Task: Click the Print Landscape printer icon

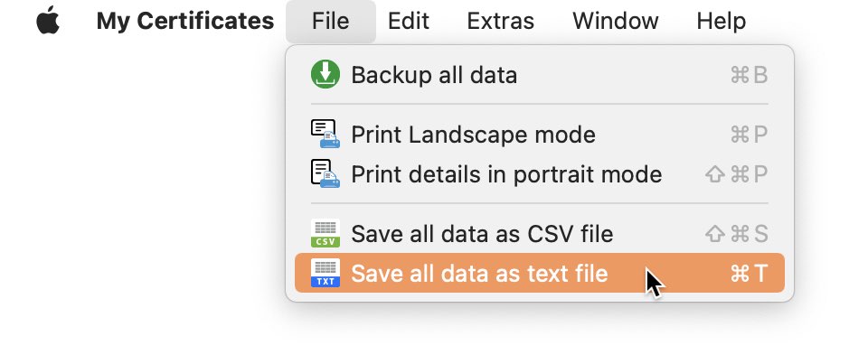Action: pos(325,134)
